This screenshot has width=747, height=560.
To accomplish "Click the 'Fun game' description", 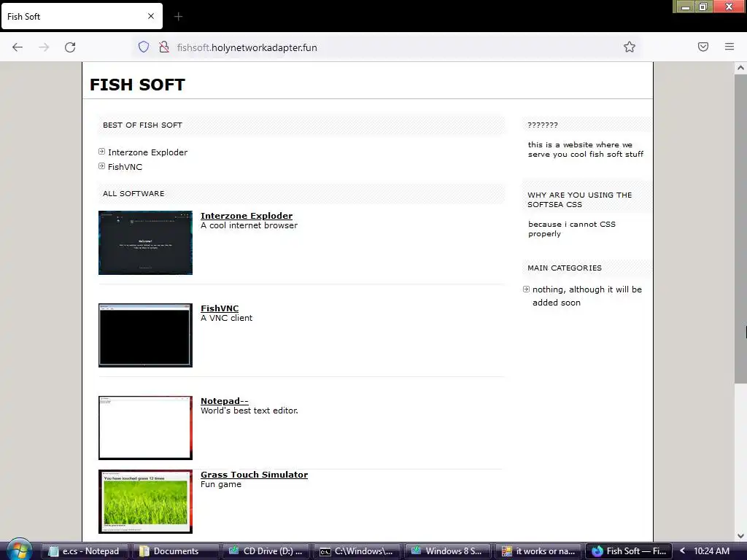I will coord(220,484).
